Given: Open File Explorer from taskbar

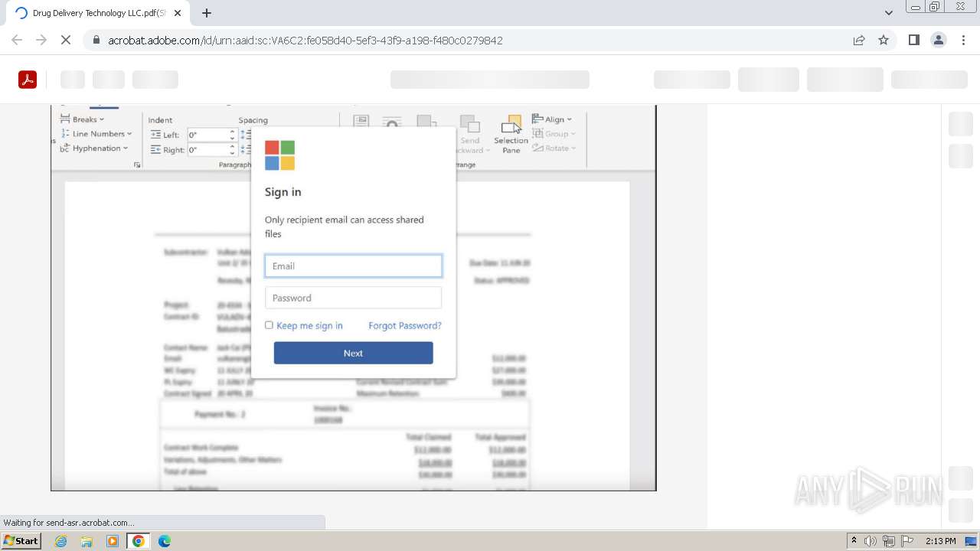Looking at the screenshot, I should 87,541.
